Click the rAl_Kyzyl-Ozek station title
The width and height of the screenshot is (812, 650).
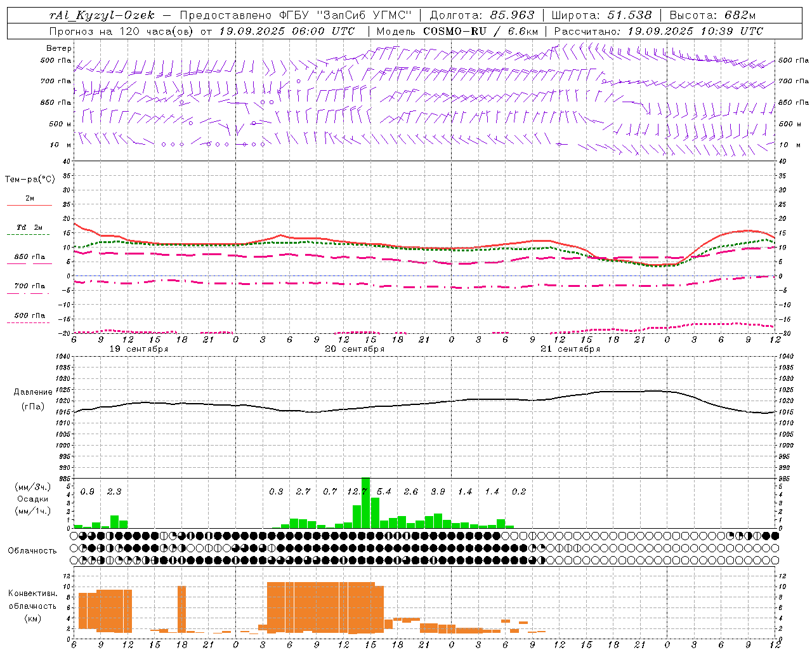(101, 15)
